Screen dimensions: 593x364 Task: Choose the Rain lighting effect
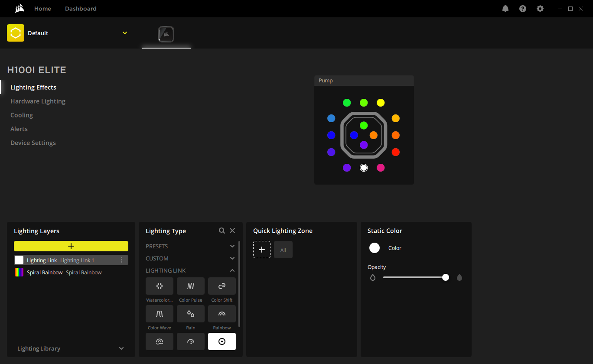point(191,314)
